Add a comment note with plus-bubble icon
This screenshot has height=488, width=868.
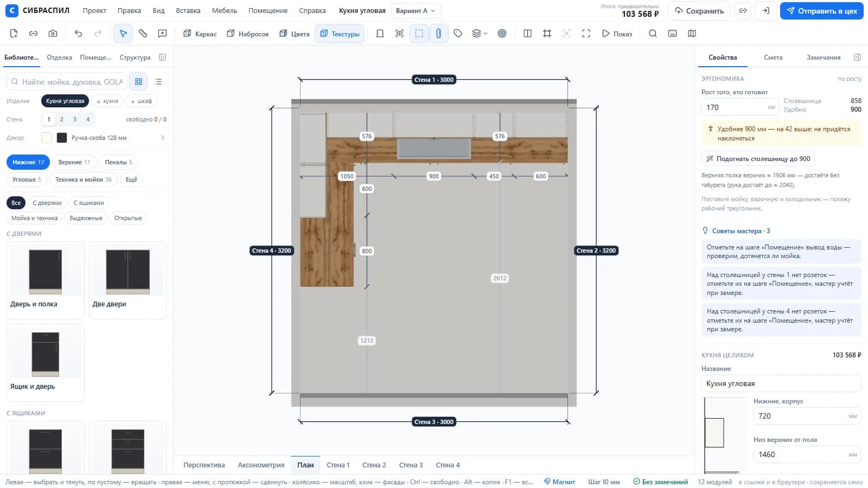coord(162,34)
